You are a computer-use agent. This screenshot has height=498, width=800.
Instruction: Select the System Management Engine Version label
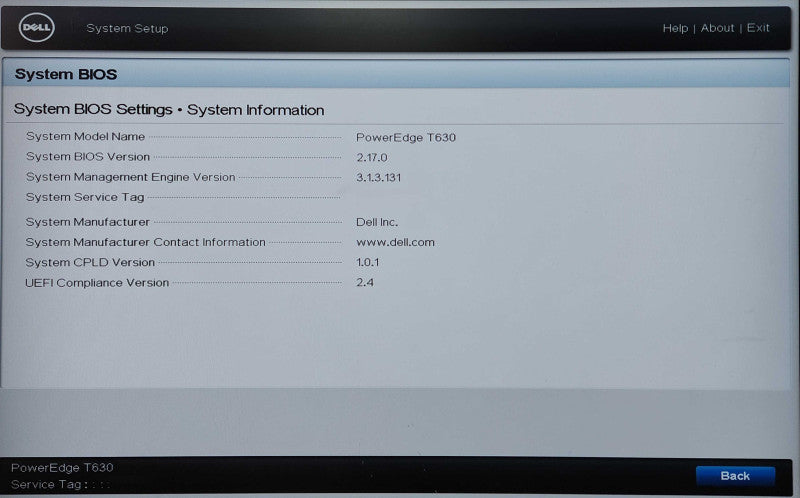130,177
